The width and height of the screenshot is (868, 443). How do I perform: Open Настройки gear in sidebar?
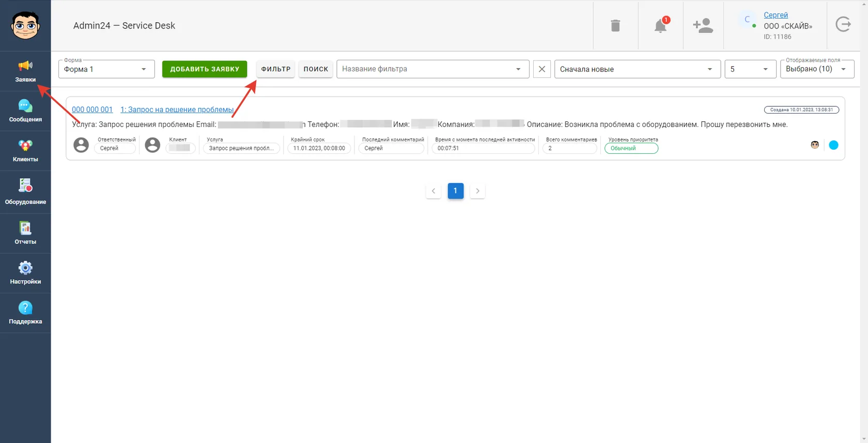(x=25, y=273)
